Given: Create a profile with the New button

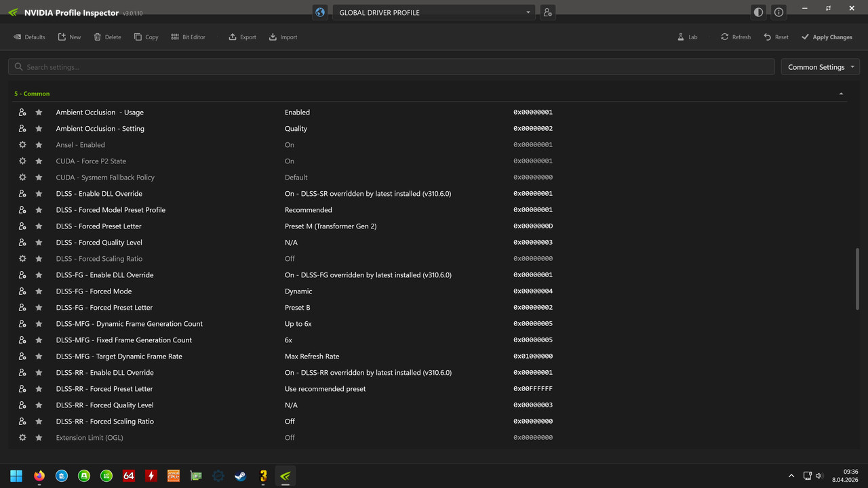Looking at the screenshot, I should (x=69, y=37).
